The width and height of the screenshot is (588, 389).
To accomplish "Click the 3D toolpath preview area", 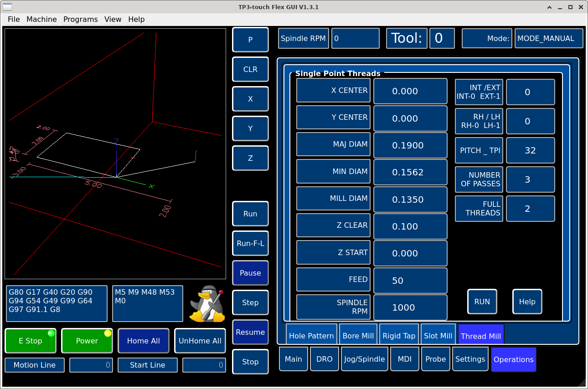I will [x=115, y=154].
